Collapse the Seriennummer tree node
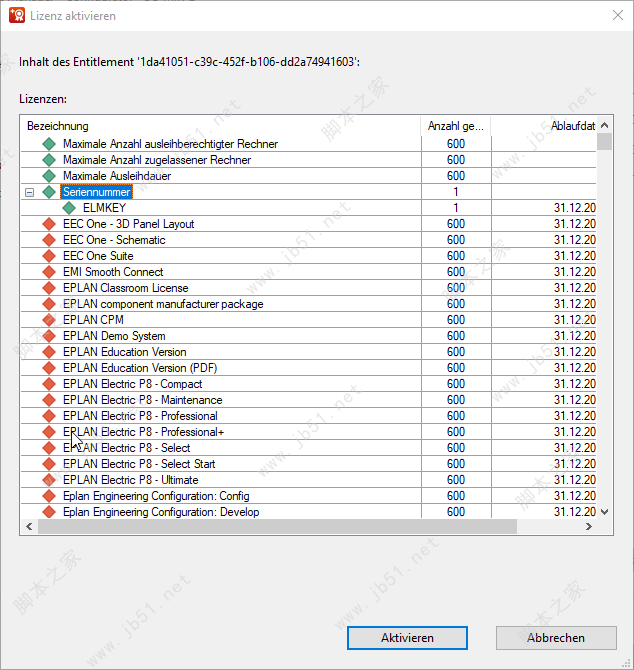Image resolution: width=634 pixels, height=670 pixels. coord(29,192)
